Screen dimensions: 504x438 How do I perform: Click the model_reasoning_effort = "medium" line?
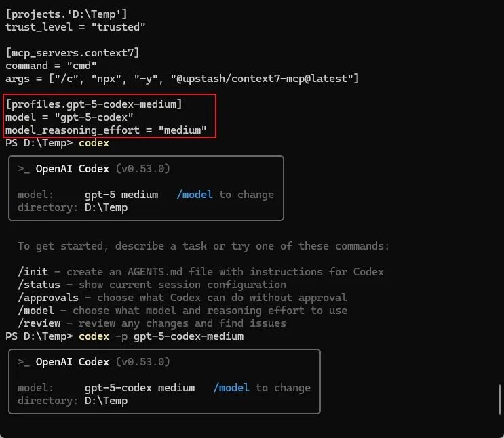click(106, 130)
